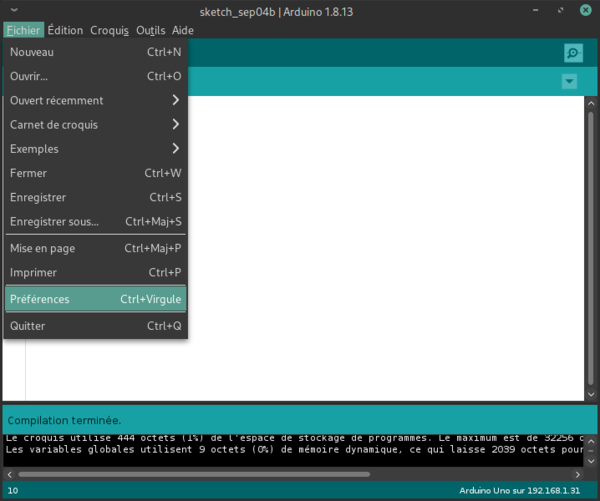The image size is (600, 501).
Task: Minimize the Arduino window
Action: coord(535,10)
